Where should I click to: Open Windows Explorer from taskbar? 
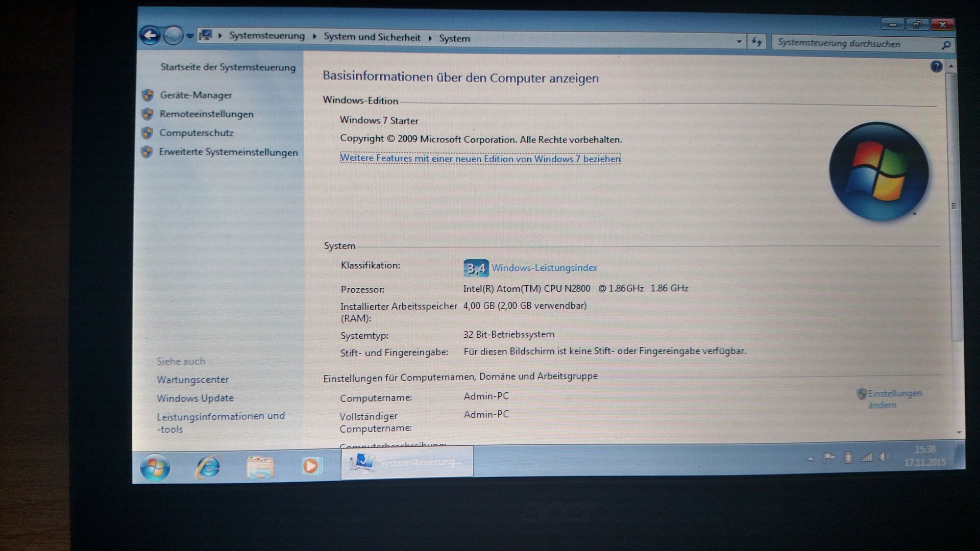click(x=260, y=466)
